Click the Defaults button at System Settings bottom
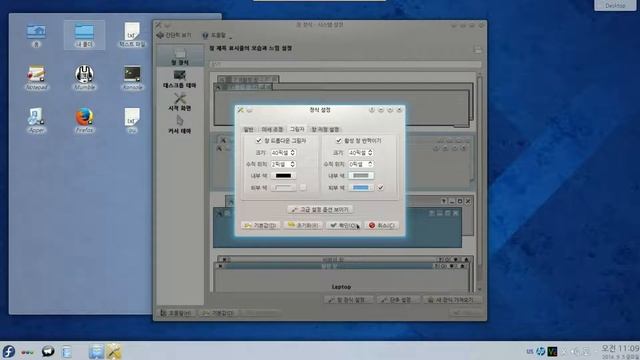 pyautogui.click(x=218, y=313)
